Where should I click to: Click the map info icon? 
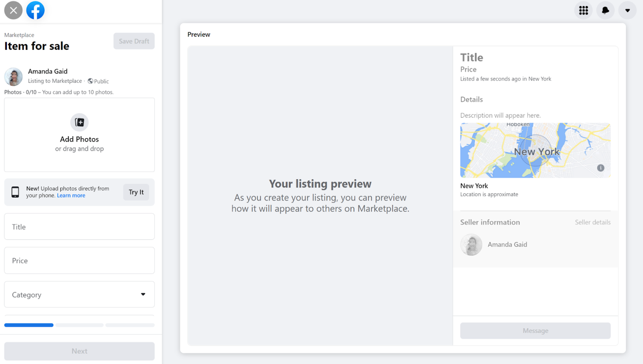tap(601, 168)
